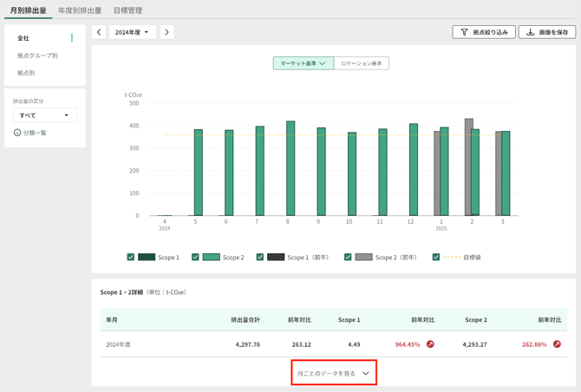Open the 排出量の区分 すべて dropdown
Image resolution: width=581 pixels, height=392 pixels.
click(44, 115)
